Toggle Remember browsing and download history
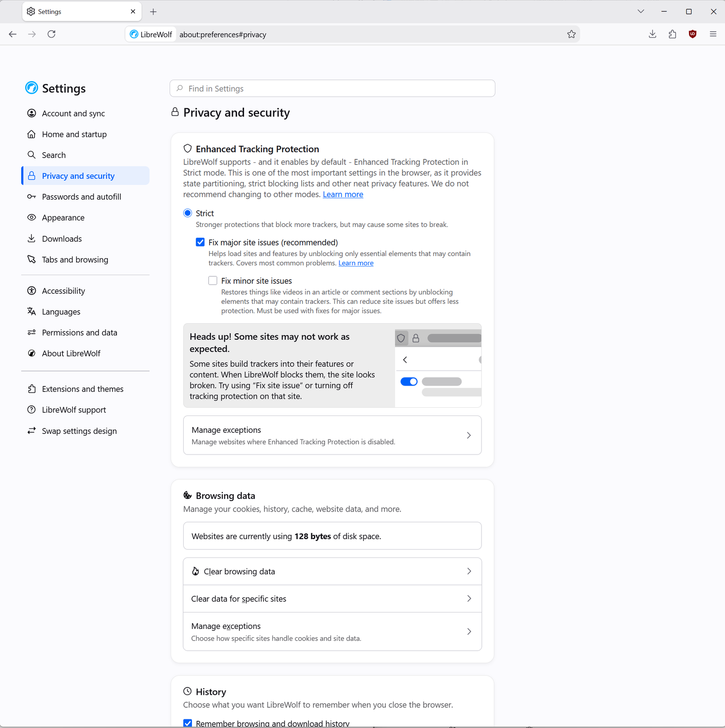The height and width of the screenshot is (728, 725). click(x=188, y=723)
